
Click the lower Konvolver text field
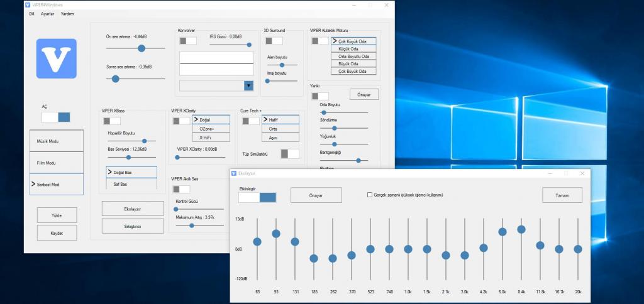click(x=216, y=70)
